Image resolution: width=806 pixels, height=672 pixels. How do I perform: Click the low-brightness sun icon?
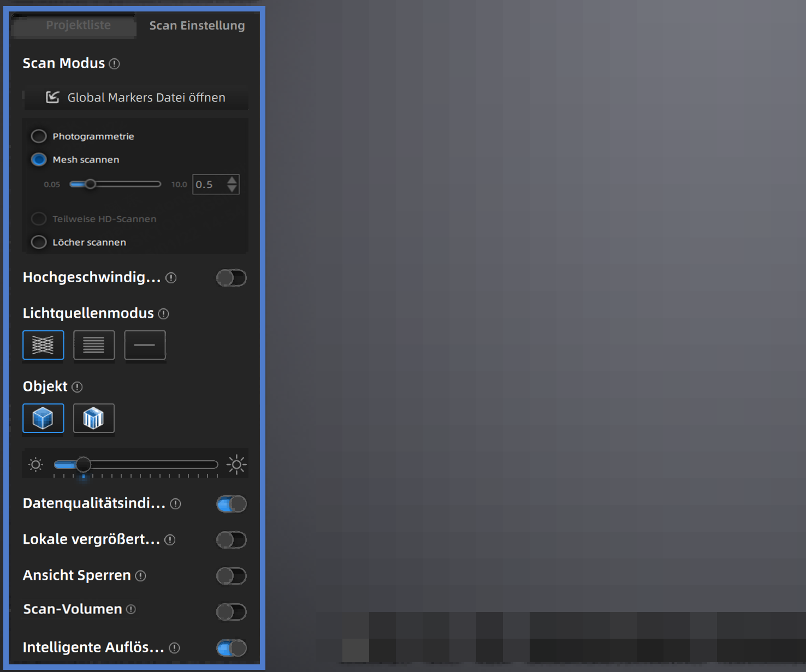coord(36,465)
